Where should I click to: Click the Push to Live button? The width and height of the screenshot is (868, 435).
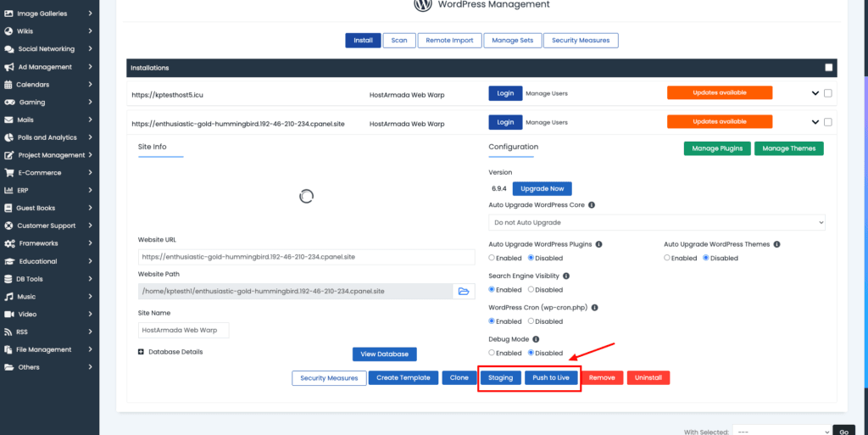tap(551, 377)
